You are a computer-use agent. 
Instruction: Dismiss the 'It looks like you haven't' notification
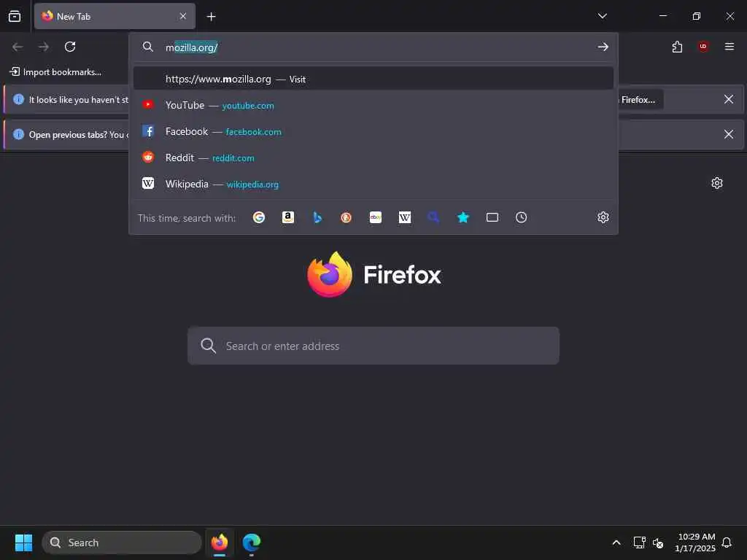tap(729, 99)
